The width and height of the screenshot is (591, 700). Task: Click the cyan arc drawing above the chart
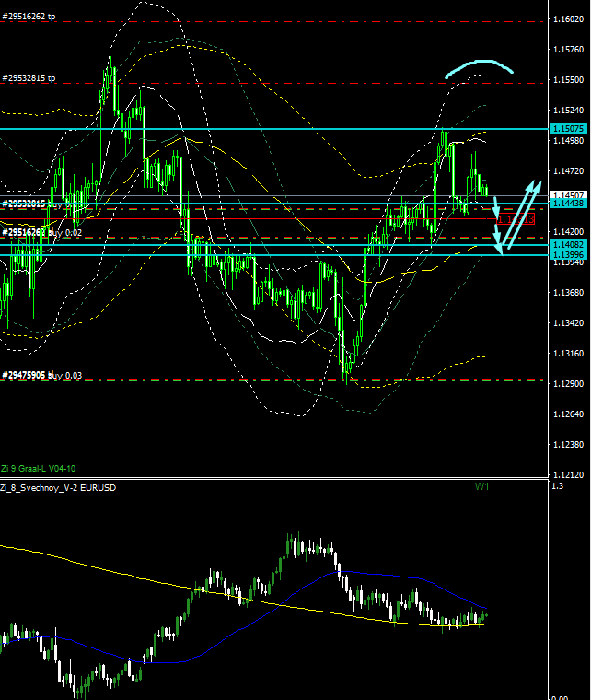click(479, 64)
